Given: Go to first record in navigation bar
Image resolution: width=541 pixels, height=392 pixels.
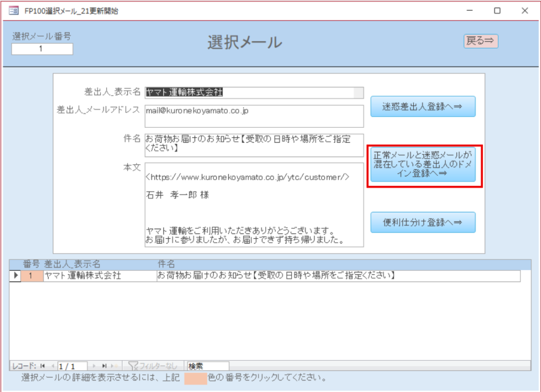Looking at the screenshot, I should coord(42,366).
